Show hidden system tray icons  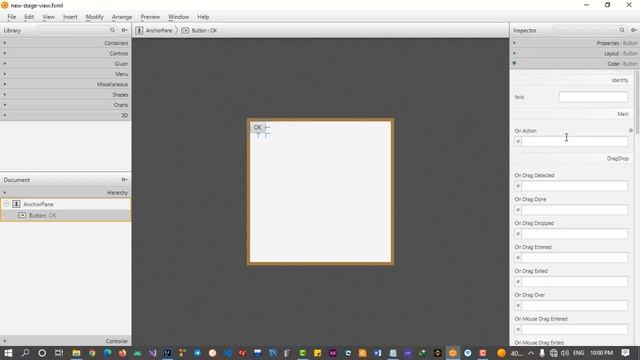531,353
